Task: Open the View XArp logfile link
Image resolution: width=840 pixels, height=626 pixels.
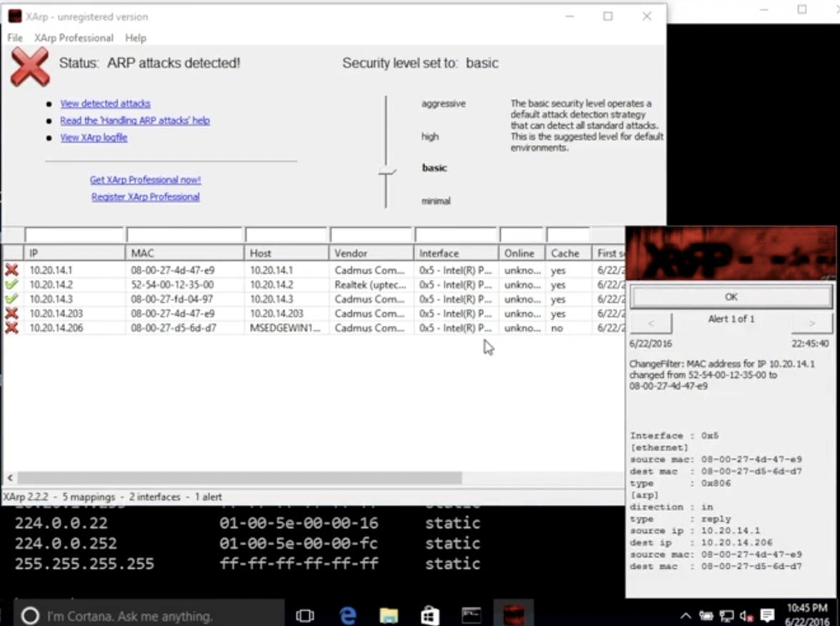Action: click(94, 138)
